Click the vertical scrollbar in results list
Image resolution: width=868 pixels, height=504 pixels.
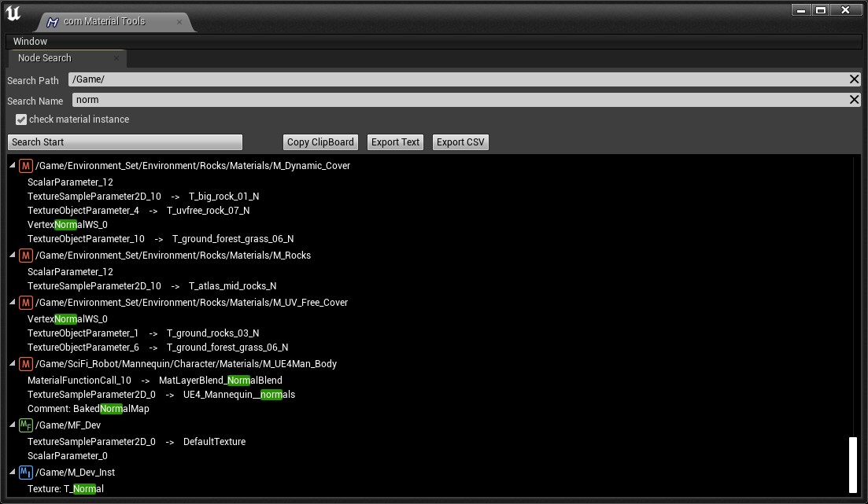coord(853,464)
